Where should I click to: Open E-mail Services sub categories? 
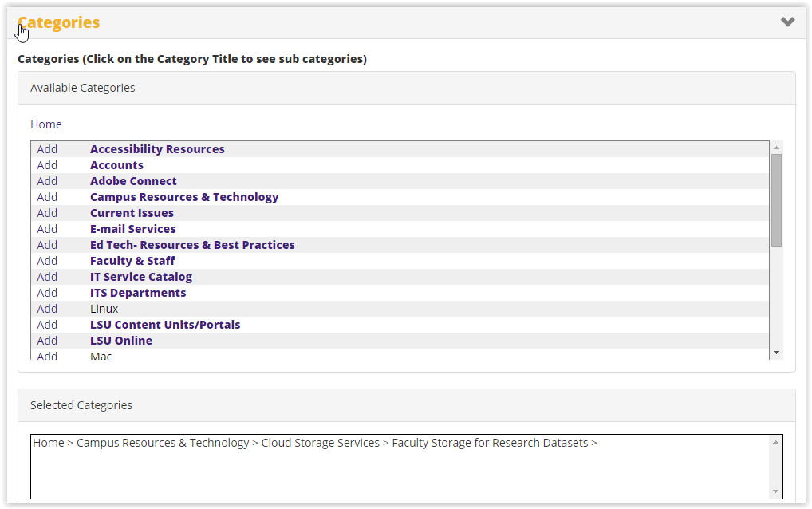click(132, 229)
